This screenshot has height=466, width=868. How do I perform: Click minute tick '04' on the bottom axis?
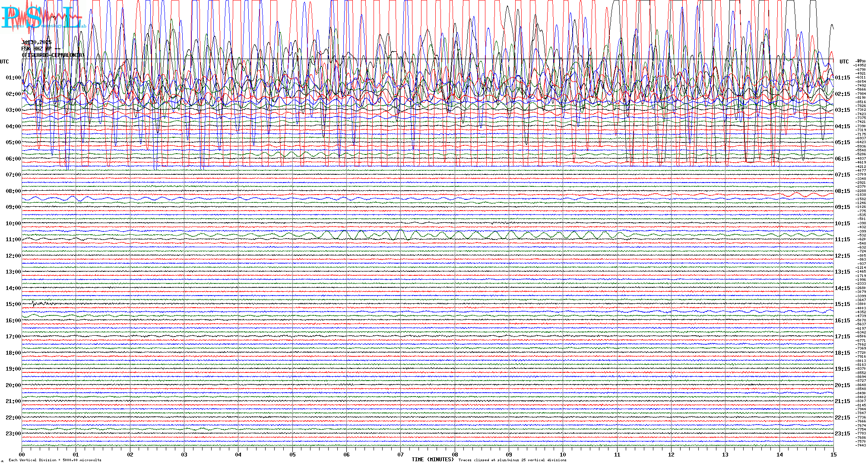[238, 454]
